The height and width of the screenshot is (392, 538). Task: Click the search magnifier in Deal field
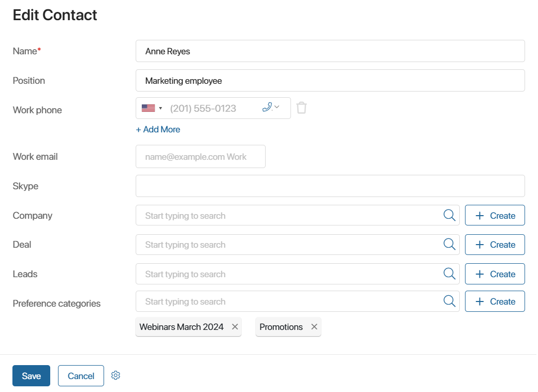(449, 244)
